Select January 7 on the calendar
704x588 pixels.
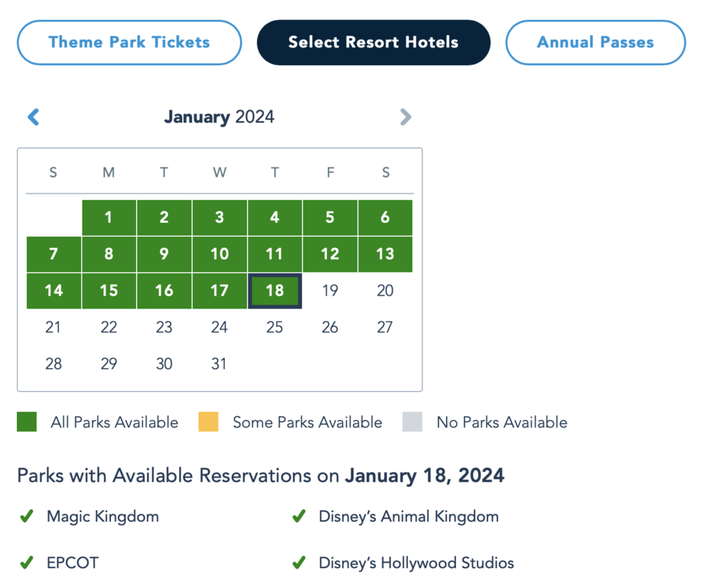[x=54, y=254]
